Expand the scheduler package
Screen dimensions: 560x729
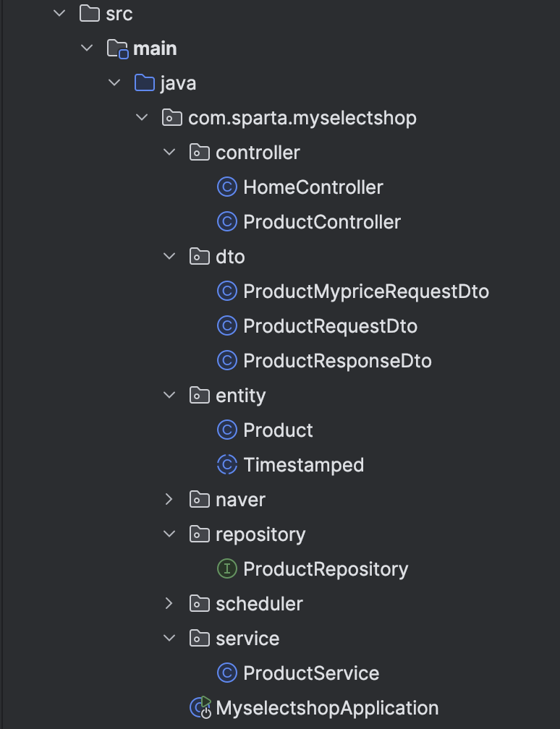click(169, 604)
